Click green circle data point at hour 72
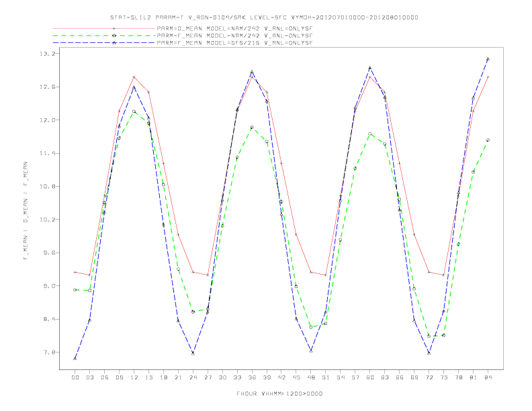This screenshot has height=411, width=532. pyautogui.click(x=429, y=336)
